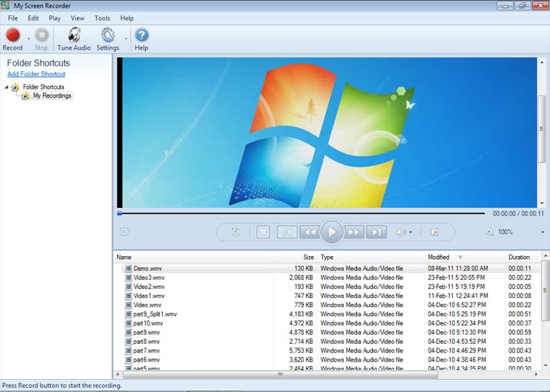Click the Add Folder Shortcut link

point(37,74)
